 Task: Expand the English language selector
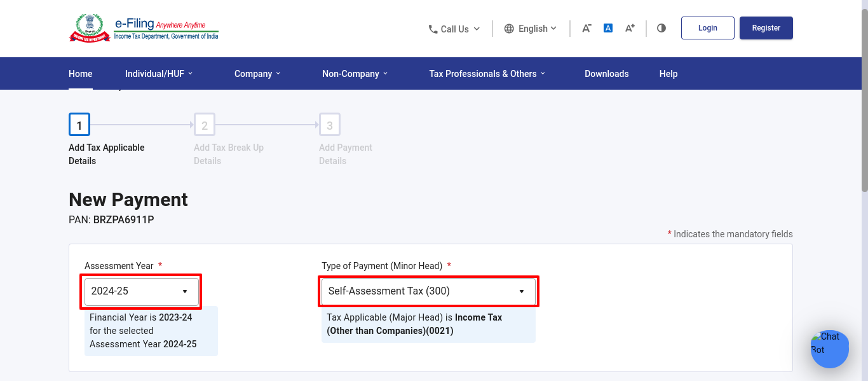click(x=531, y=29)
